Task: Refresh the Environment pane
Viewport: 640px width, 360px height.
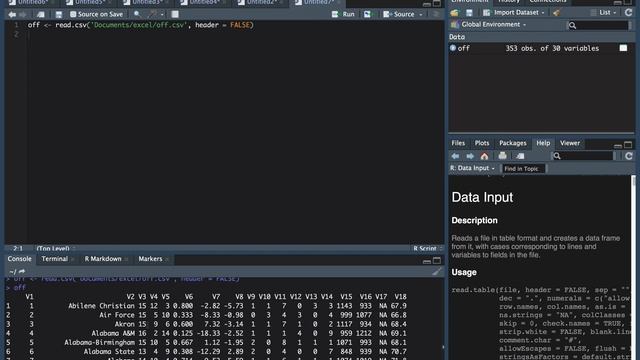Action: point(628,13)
